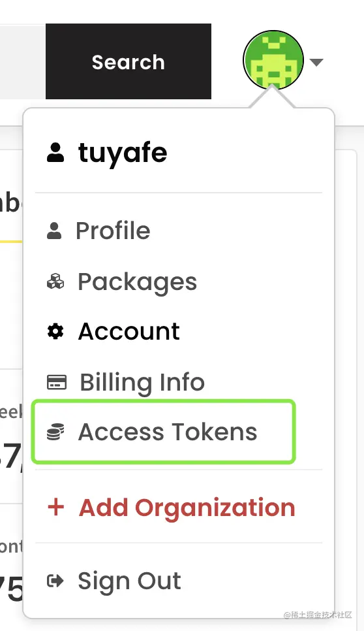Viewport: 364px width, 631px height.
Task: Click the person icon next to Profile
Action: tap(54, 231)
